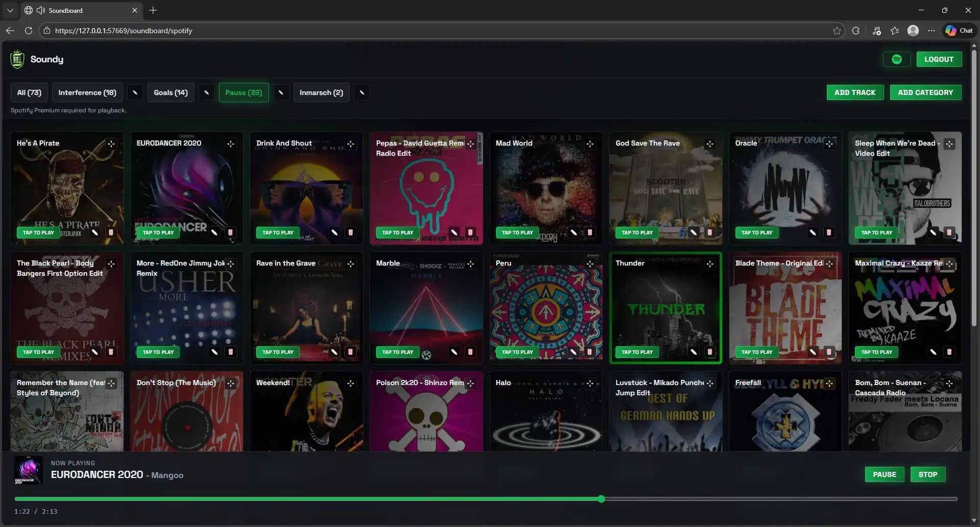Image resolution: width=980 pixels, height=527 pixels.
Task: Click the Spotify connection icon
Action: click(896, 59)
